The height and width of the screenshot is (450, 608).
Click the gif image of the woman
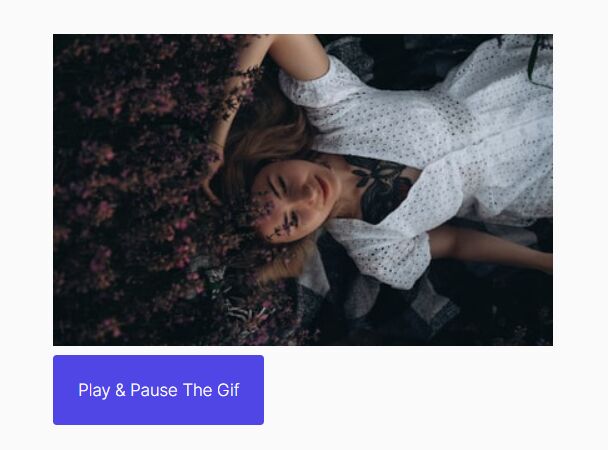303,190
